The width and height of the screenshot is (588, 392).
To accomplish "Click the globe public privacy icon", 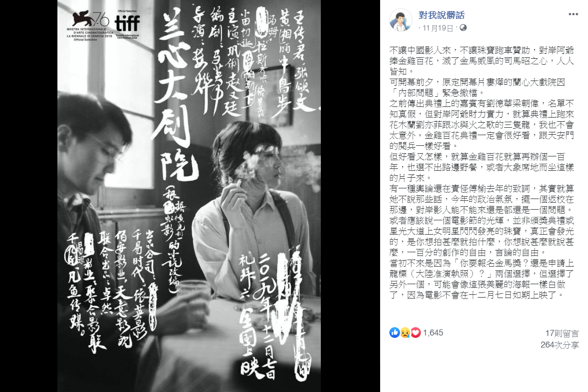I will tap(463, 28).
